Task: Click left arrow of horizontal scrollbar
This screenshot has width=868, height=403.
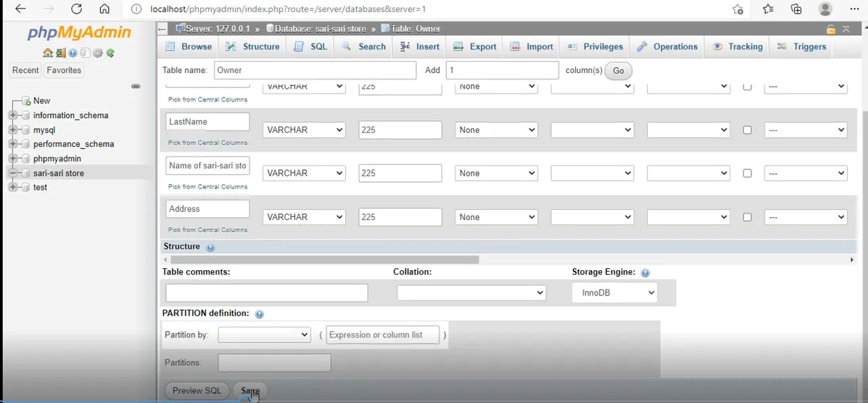Action: click(165, 259)
